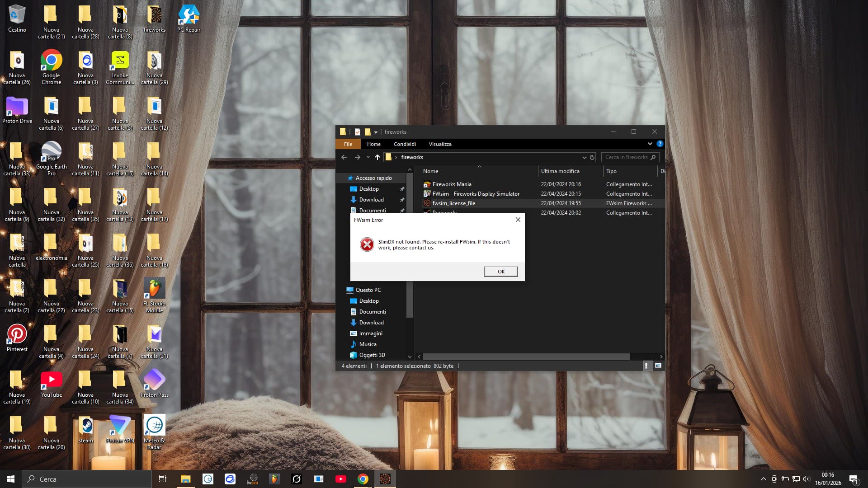868x488 pixels.
Task: Click OK in the FWsim Error dialog
Action: pos(500,272)
